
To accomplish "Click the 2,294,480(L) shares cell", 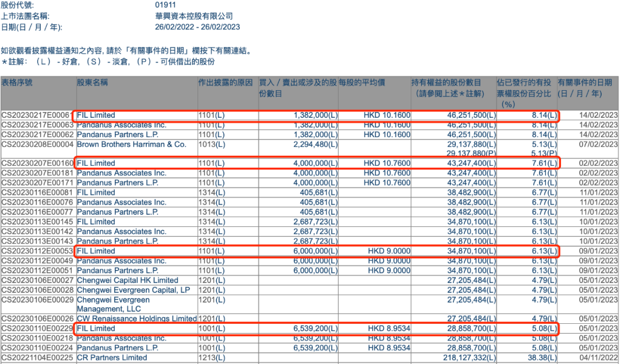I will pyautogui.click(x=316, y=145).
